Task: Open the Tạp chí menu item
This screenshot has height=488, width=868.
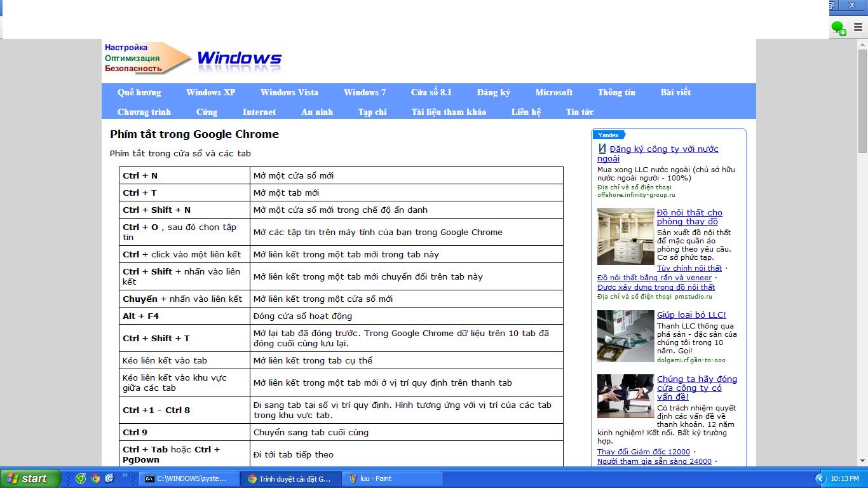Action: tap(372, 112)
